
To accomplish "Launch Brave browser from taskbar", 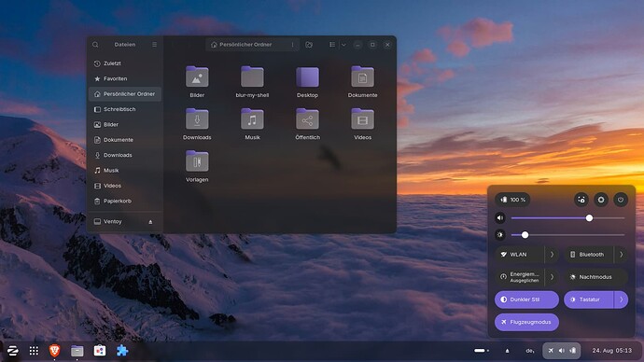I will point(55,351).
